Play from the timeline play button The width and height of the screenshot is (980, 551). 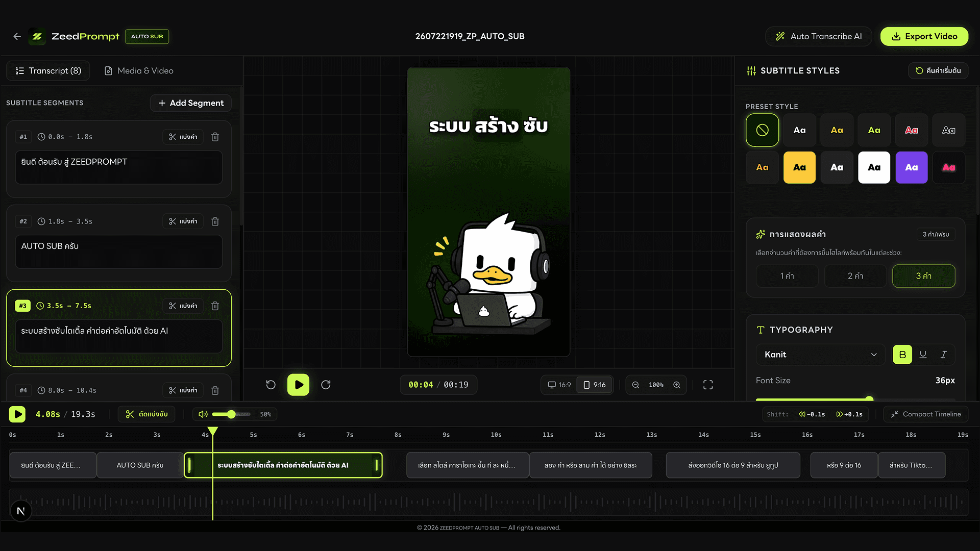click(x=17, y=414)
